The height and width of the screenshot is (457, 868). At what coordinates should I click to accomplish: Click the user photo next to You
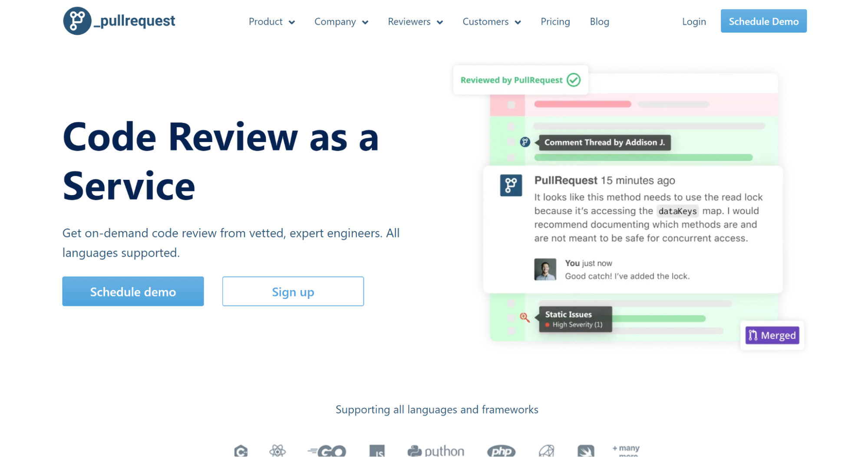click(545, 269)
